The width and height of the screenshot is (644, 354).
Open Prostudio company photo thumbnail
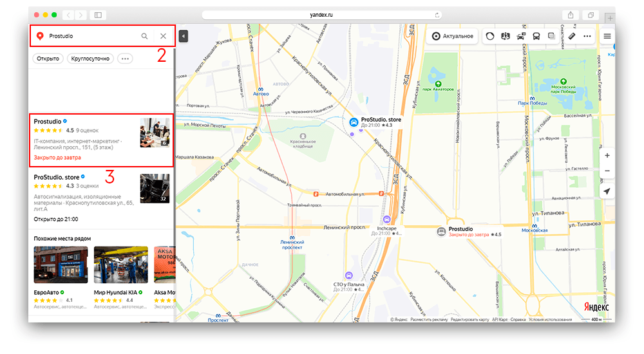(155, 133)
